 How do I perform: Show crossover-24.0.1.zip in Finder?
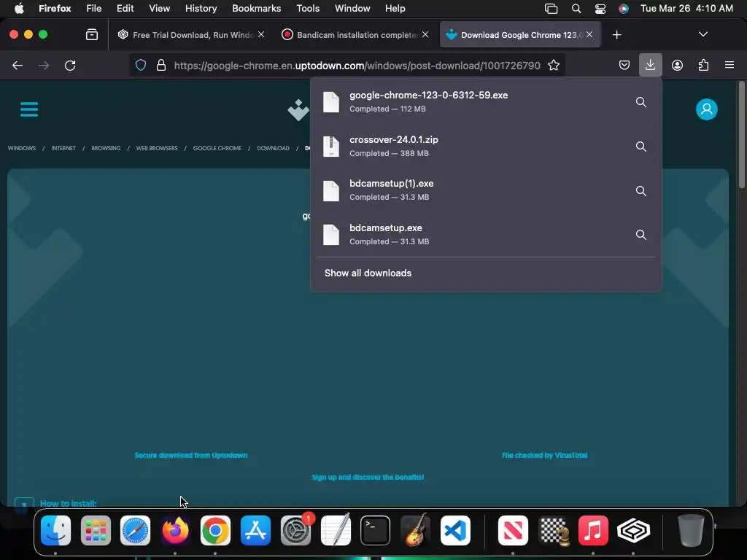pyautogui.click(x=641, y=146)
